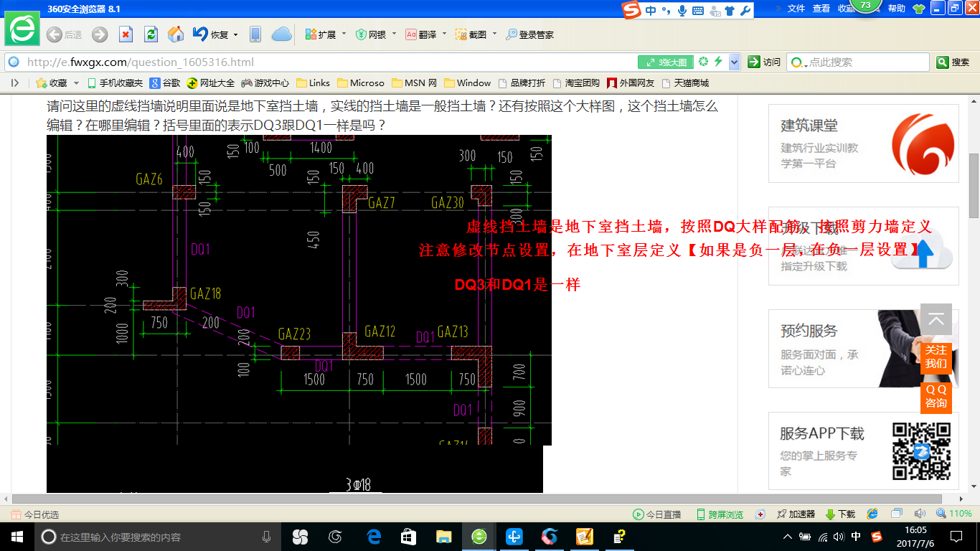The height and width of the screenshot is (551, 980).
Task: Click the Sogou wrench settings icon
Action: coord(745,11)
